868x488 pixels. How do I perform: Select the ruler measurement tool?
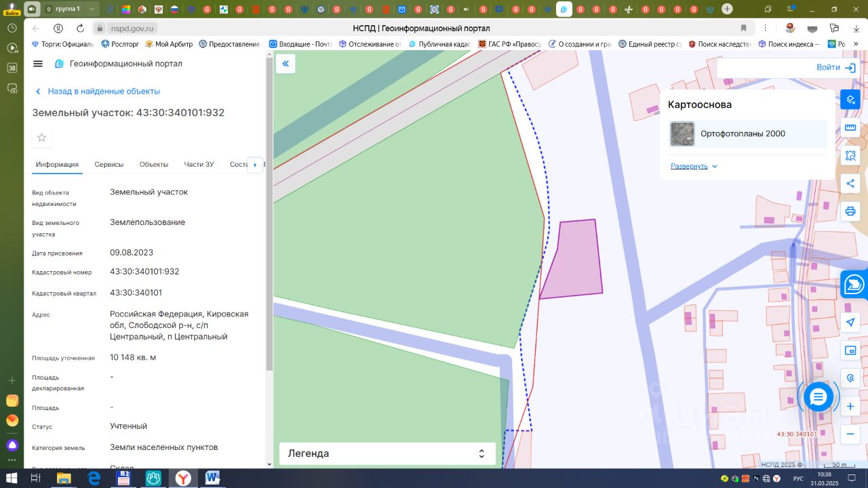tap(850, 127)
